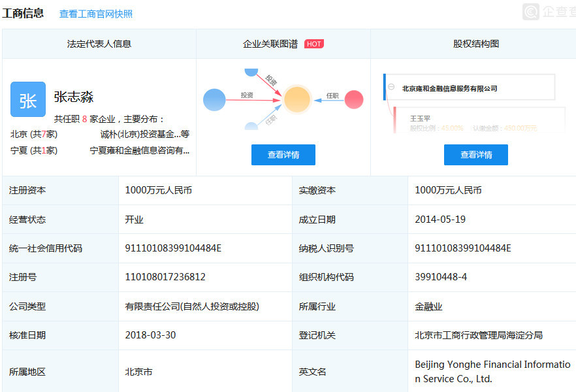The image size is (576, 392).
Task: Collapse 北京雍和金融信息服务有限公司 equity node
Action: 391,87
